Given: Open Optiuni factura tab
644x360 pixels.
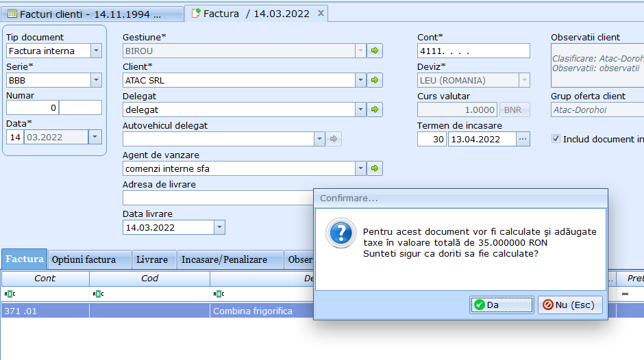Looking at the screenshot, I should coord(90,260).
